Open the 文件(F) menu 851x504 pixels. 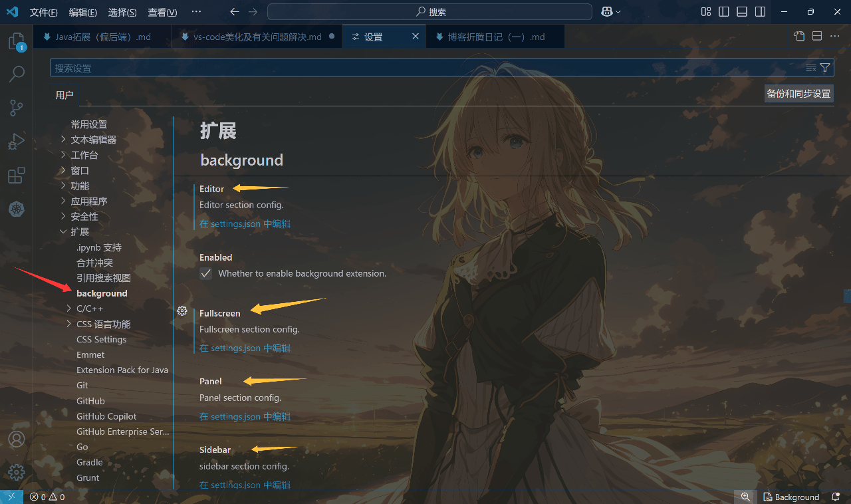[x=44, y=12]
